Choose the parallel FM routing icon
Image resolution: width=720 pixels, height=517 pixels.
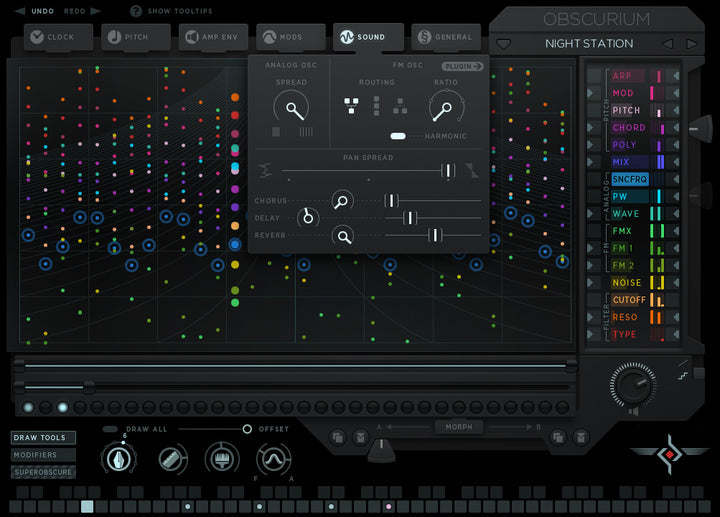pos(351,106)
